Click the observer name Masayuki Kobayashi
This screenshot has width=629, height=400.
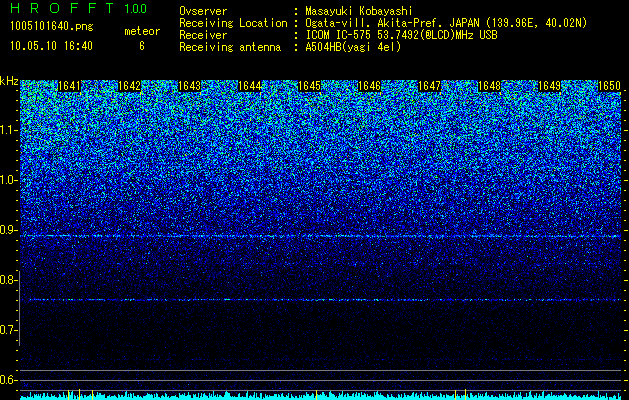click(359, 11)
